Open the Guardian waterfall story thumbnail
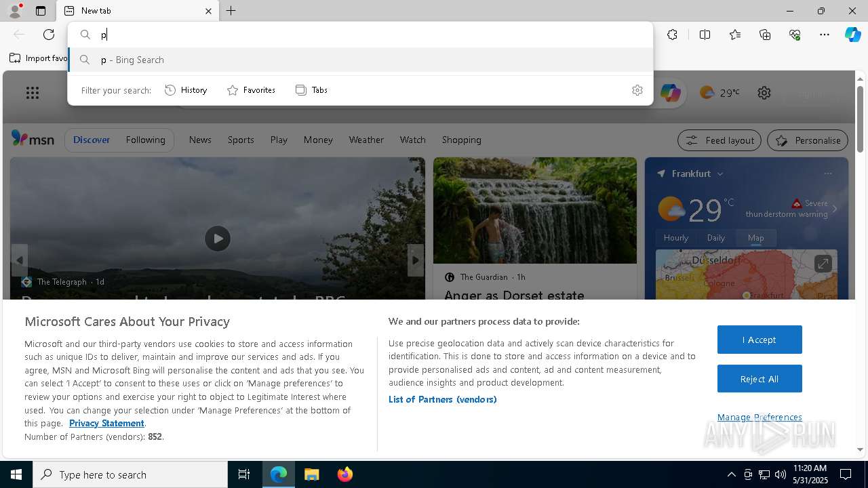 [x=535, y=211]
